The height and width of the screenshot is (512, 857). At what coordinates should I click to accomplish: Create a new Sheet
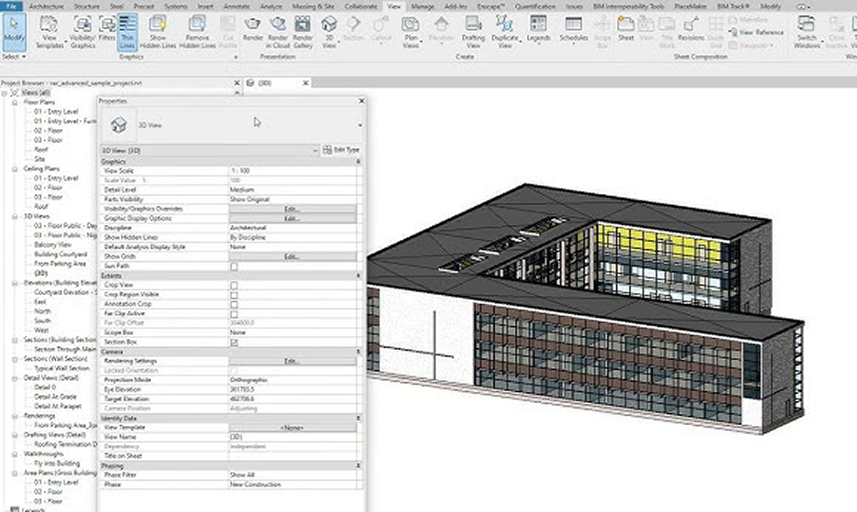click(x=626, y=30)
